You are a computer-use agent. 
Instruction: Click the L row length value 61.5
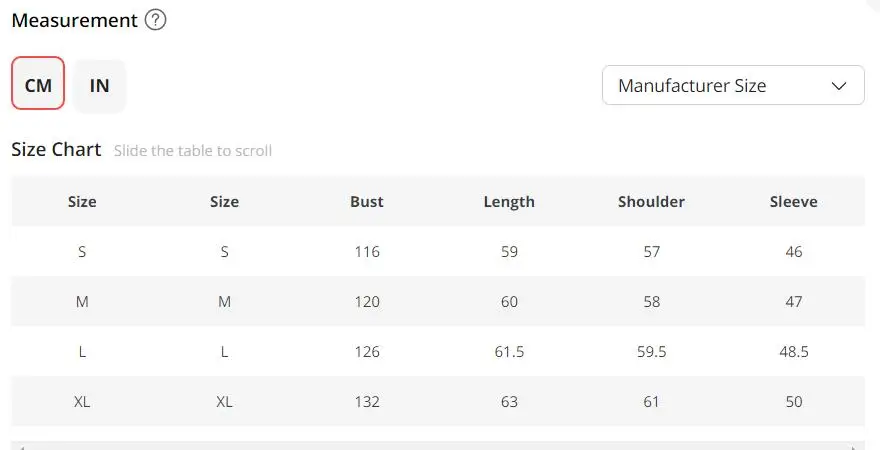(509, 351)
